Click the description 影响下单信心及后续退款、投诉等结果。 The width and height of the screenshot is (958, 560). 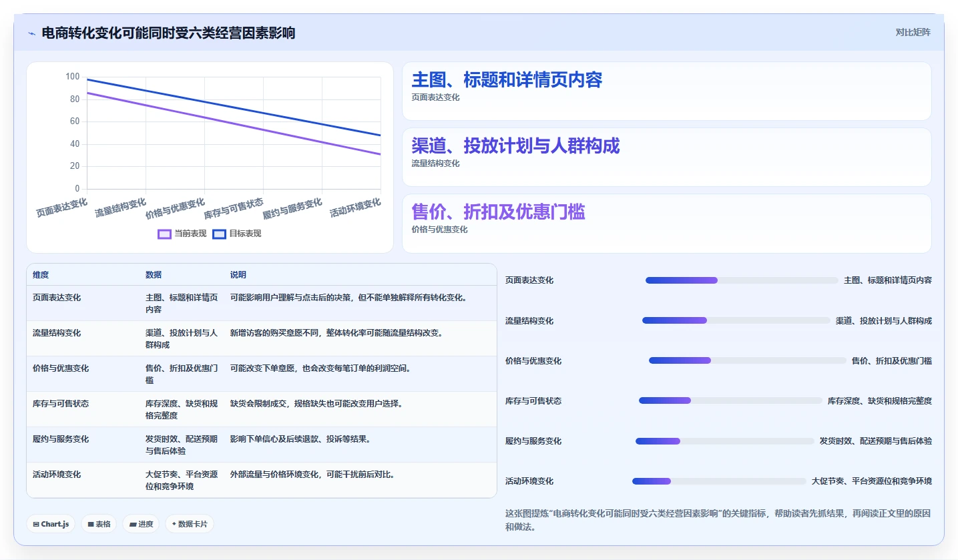coord(300,439)
